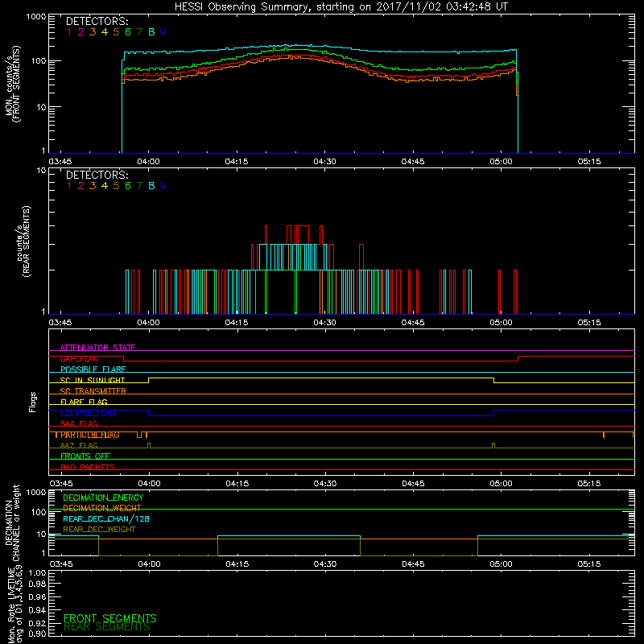Click 0.90 tick on livetime y-axis
Screen dimensions: 644x644
click(x=37, y=634)
